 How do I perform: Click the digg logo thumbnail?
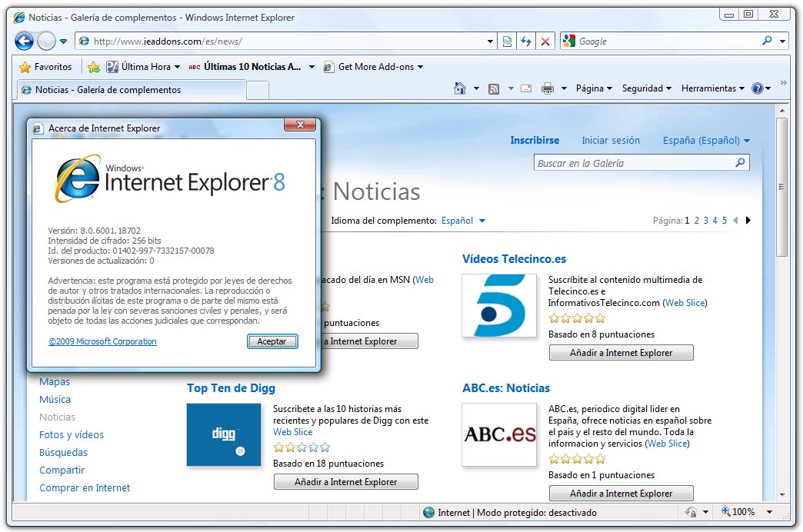[224, 434]
